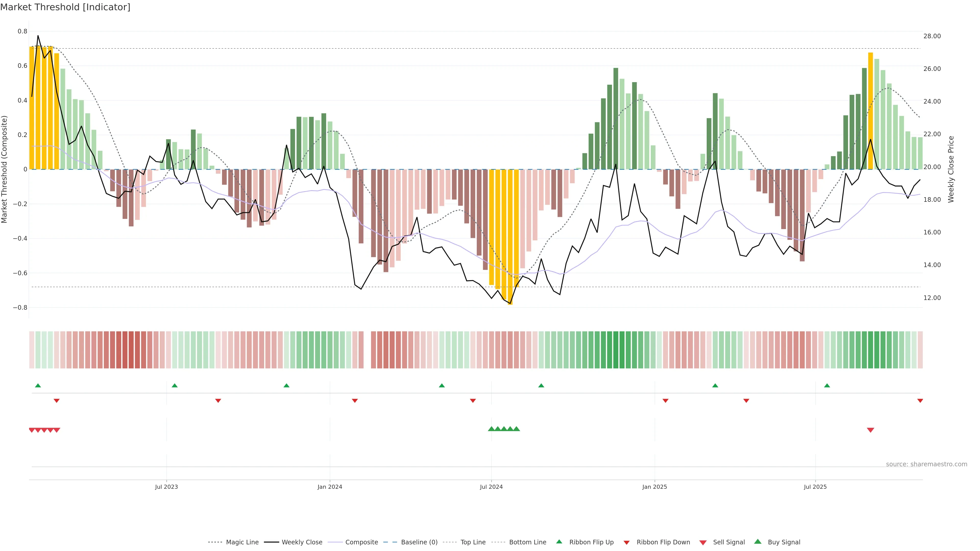Viewport: 980px width, 551px height.
Task: Click the Ribbon Flip Up legend icon
Action: point(559,542)
